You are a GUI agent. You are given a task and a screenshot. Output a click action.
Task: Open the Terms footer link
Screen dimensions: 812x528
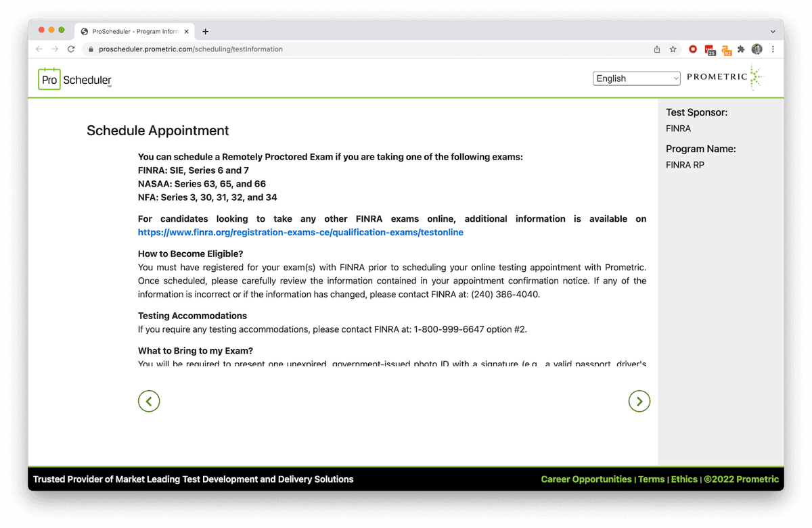point(651,479)
